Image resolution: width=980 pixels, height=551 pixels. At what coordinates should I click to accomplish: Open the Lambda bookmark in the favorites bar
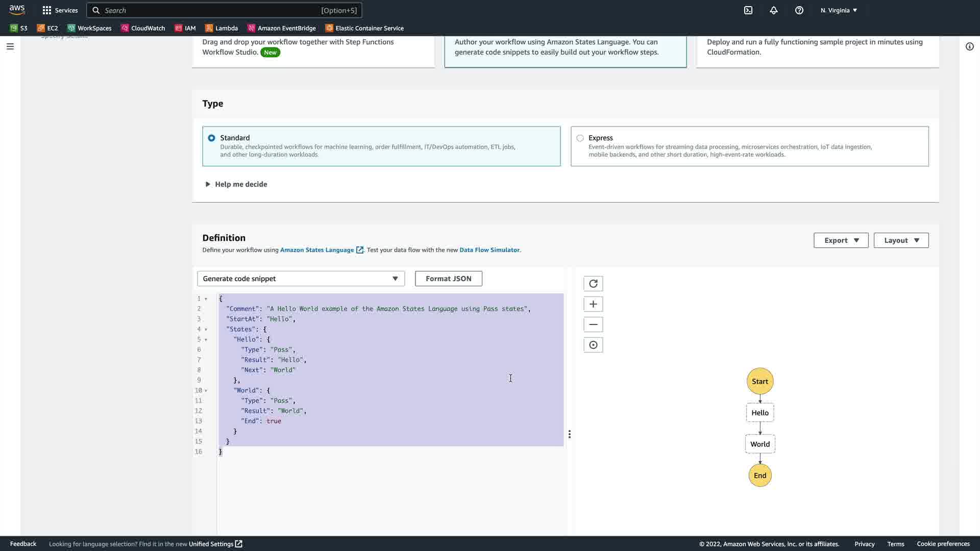point(222,28)
